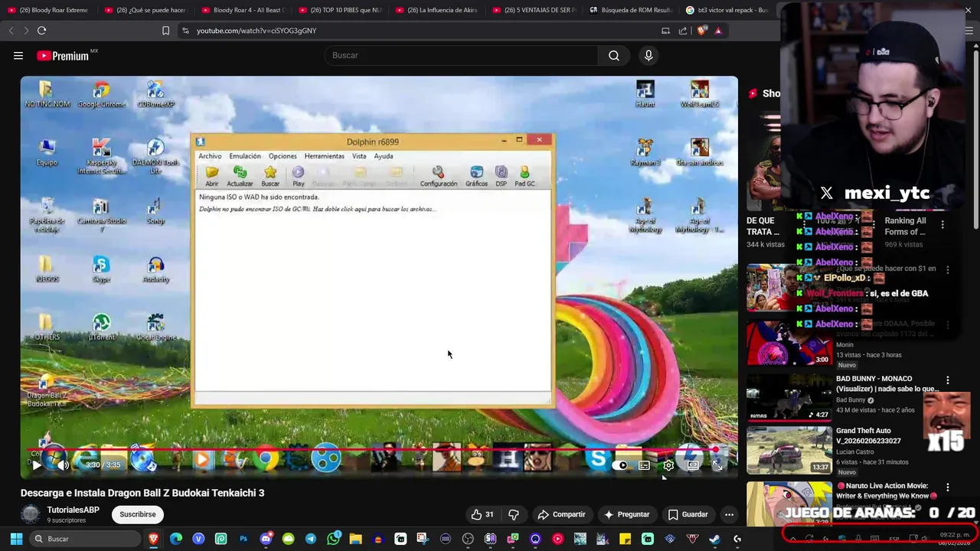Viewport: 980px width, 551px height.
Task: Open more actions three-dot menu below the video
Action: 729,514
